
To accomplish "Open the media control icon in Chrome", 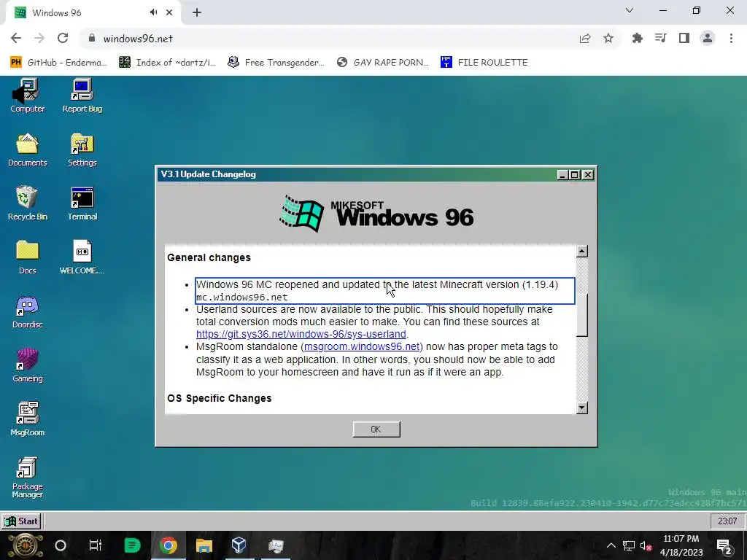I will click(x=660, y=39).
